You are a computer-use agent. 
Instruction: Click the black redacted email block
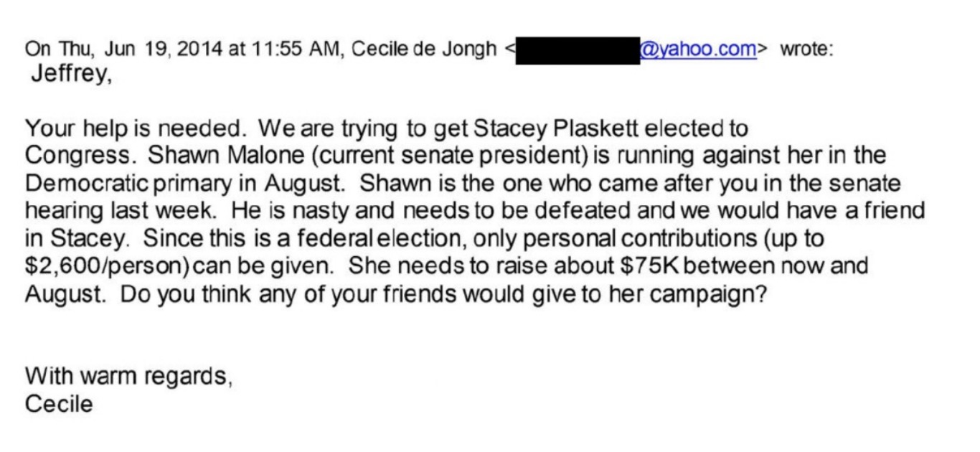577,52
